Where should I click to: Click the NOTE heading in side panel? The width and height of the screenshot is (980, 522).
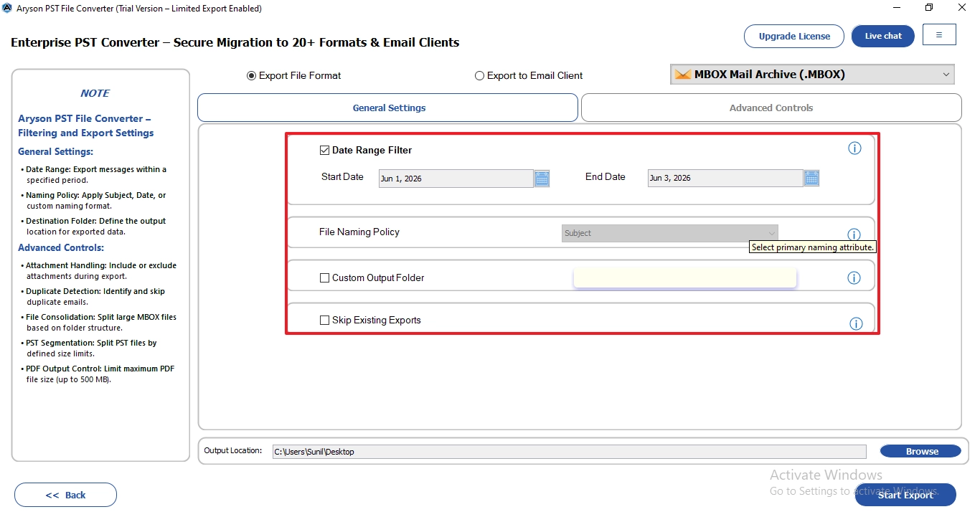pos(95,93)
